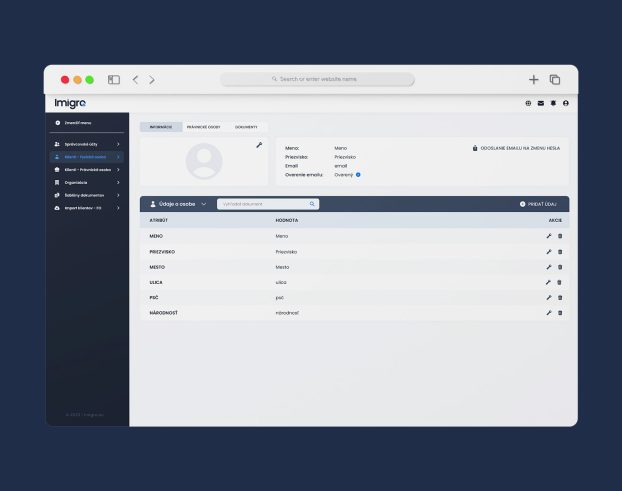Expand the Klienti - Fyzické osoby chevron
The height and width of the screenshot is (491, 622).
point(118,157)
